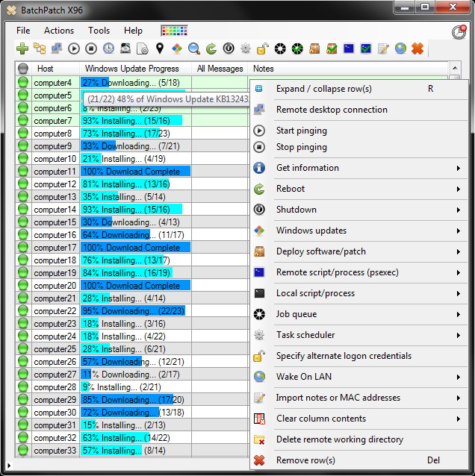This screenshot has height=476, width=475.
Task: Expand the Get information submenu
Action: [x=359, y=168]
